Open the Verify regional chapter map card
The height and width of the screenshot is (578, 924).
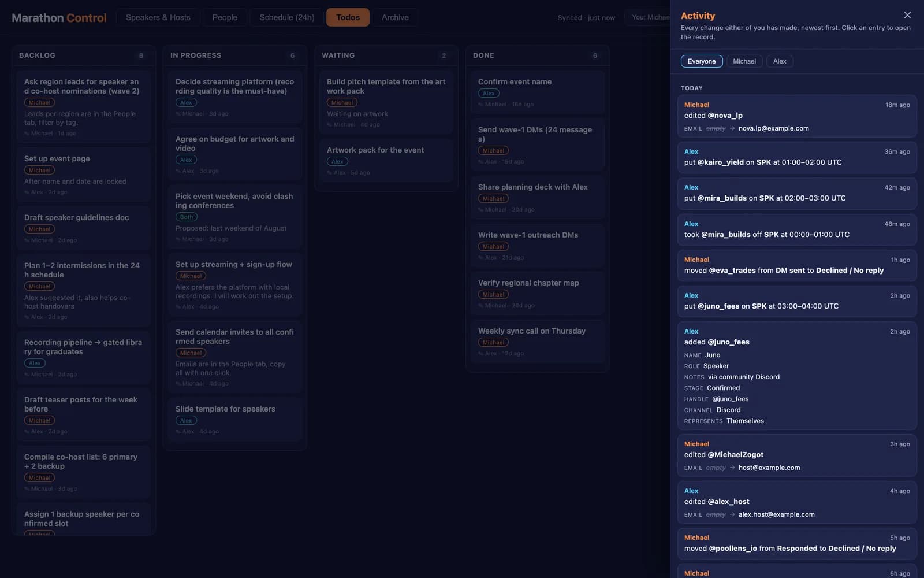538,294
